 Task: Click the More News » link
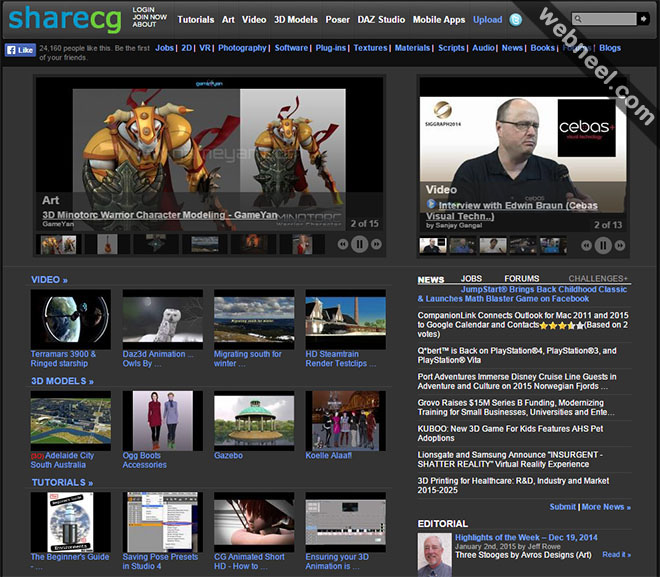[x=606, y=507]
